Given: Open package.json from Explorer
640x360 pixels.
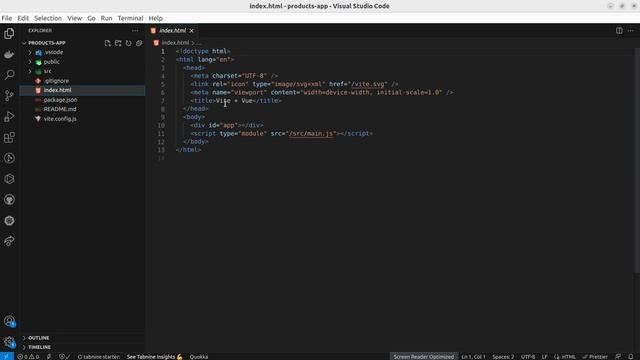Looking at the screenshot, I should (60, 100).
